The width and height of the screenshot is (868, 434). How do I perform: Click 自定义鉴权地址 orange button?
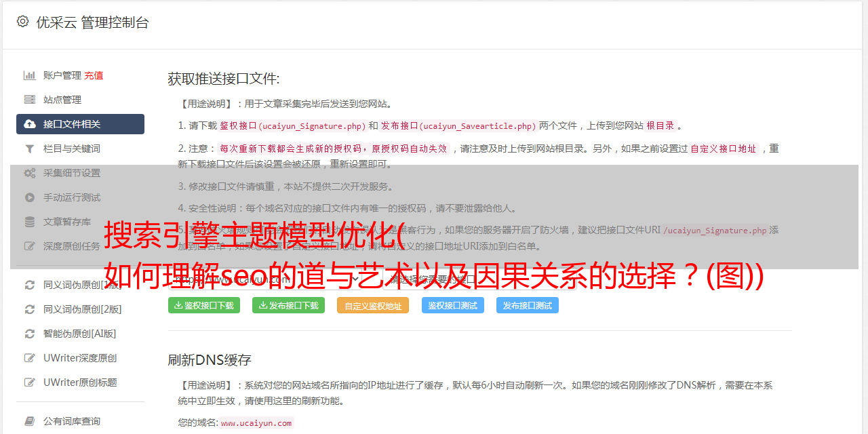pyautogui.click(x=373, y=305)
